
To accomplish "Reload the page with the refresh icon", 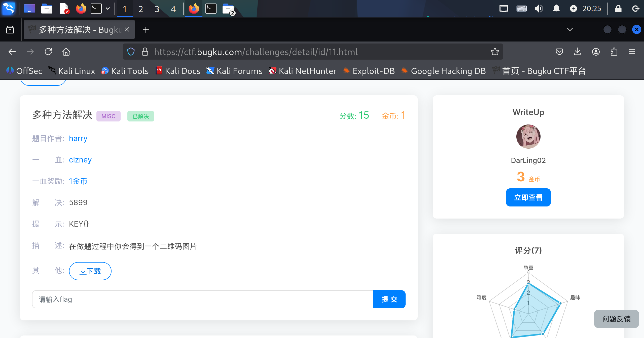I will (x=48, y=52).
